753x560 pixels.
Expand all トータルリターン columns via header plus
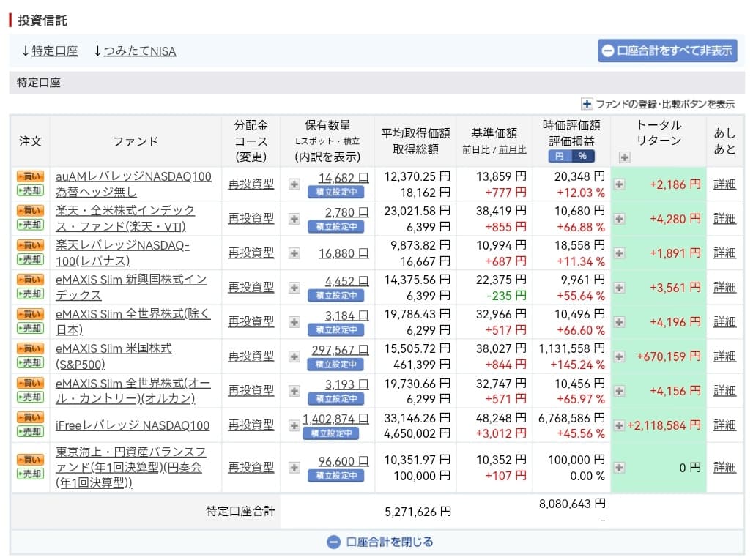624,157
